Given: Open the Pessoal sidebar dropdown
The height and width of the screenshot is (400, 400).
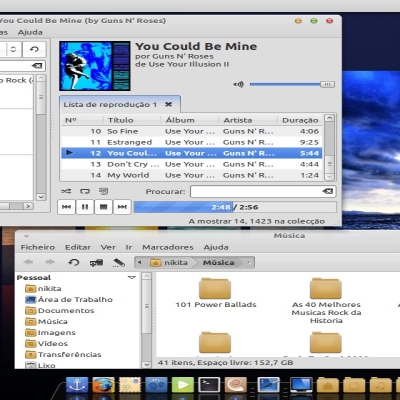Looking at the screenshot, I should click(x=132, y=277).
